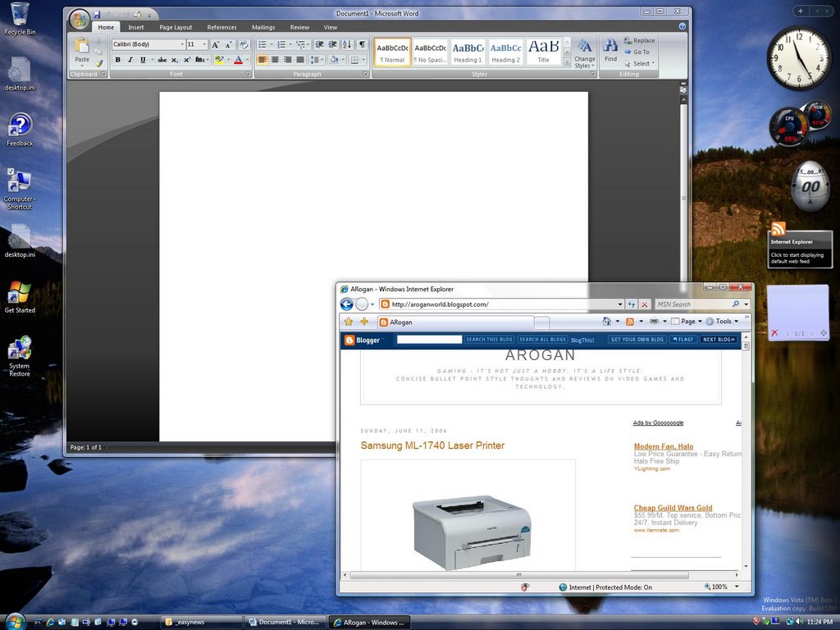Click the Next Blog button on Blogger bar
840x630 pixels.
(719, 340)
